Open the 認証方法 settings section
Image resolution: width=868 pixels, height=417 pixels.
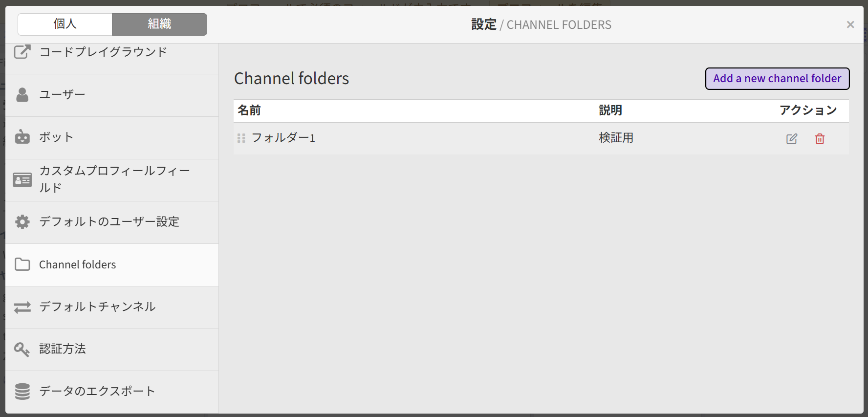pos(63,349)
